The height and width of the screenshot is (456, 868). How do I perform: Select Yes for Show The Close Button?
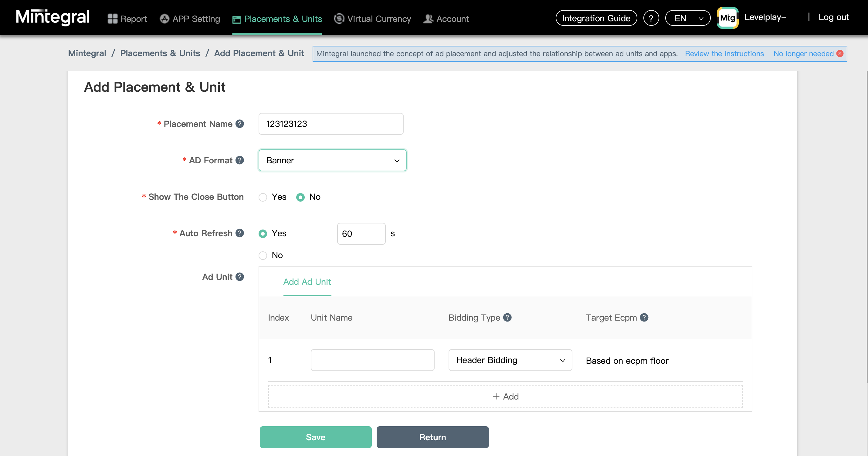(263, 197)
